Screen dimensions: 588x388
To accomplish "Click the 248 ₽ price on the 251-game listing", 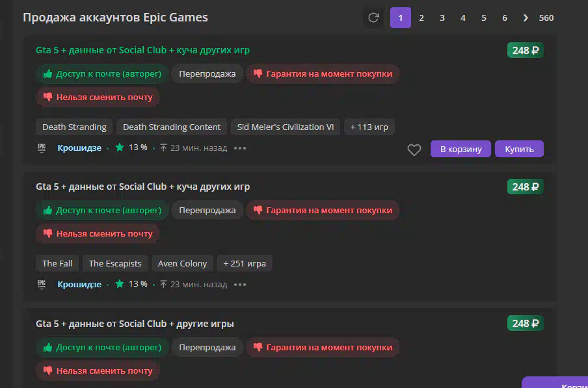I will pyautogui.click(x=526, y=187).
